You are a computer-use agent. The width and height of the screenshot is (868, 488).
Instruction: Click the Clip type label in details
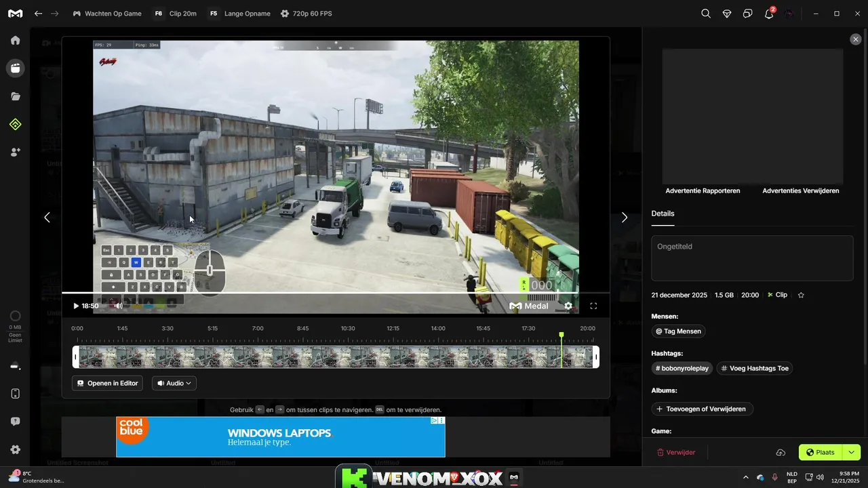777,296
